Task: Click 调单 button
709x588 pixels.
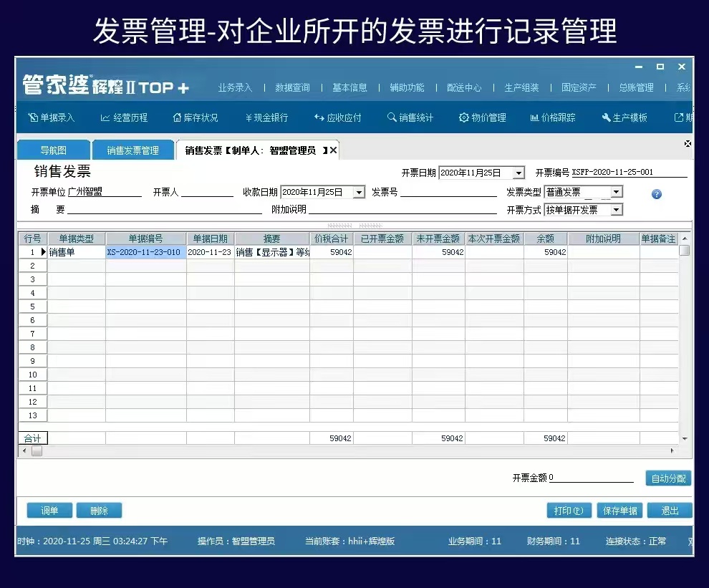Action: 49,511
